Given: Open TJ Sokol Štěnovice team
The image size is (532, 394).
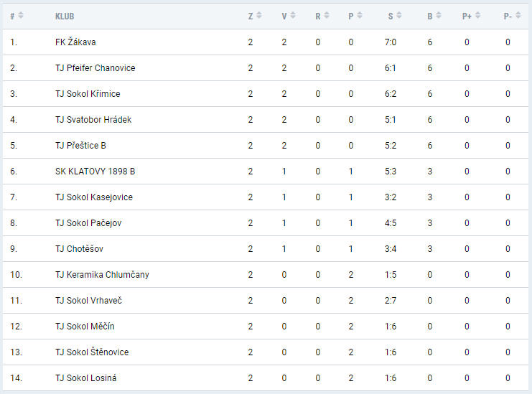Looking at the screenshot, I should [92, 352].
